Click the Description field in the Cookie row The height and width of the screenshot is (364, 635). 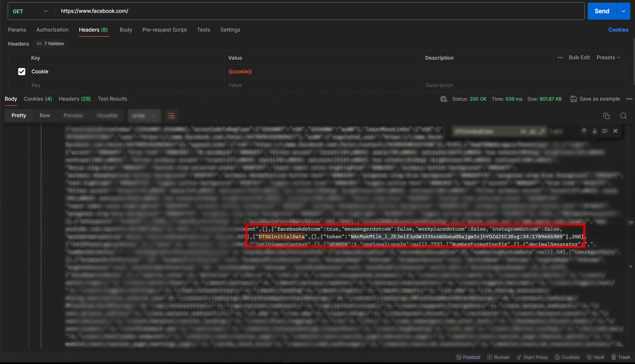(523, 72)
